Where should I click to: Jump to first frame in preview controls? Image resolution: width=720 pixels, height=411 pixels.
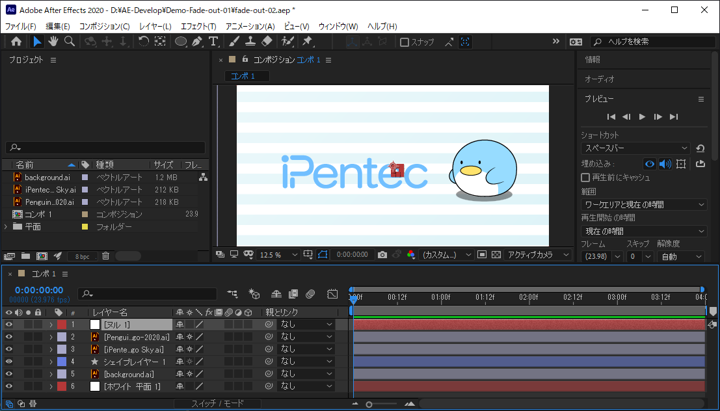point(611,117)
